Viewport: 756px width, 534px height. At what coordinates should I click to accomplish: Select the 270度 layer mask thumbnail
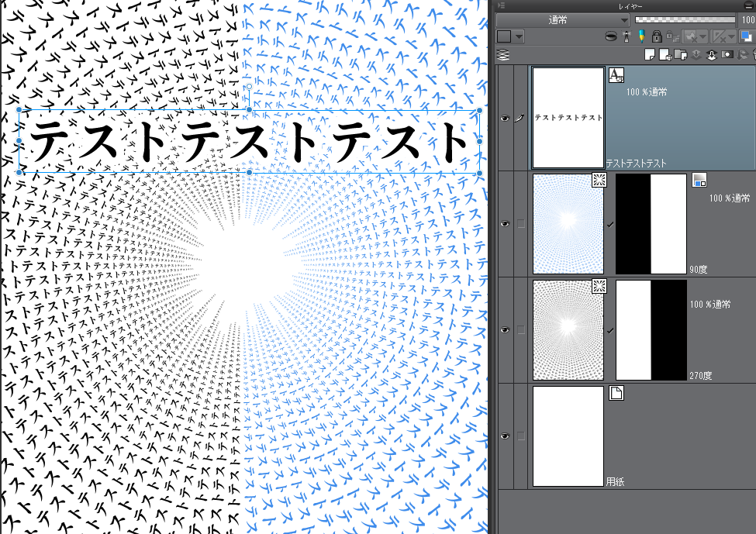click(651, 329)
